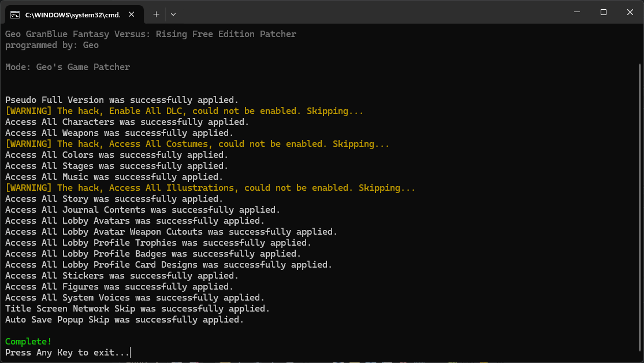Viewport: 644px width, 363px height.
Task: Click 'Access All Music' output line
Action: pyautogui.click(x=114, y=177)
